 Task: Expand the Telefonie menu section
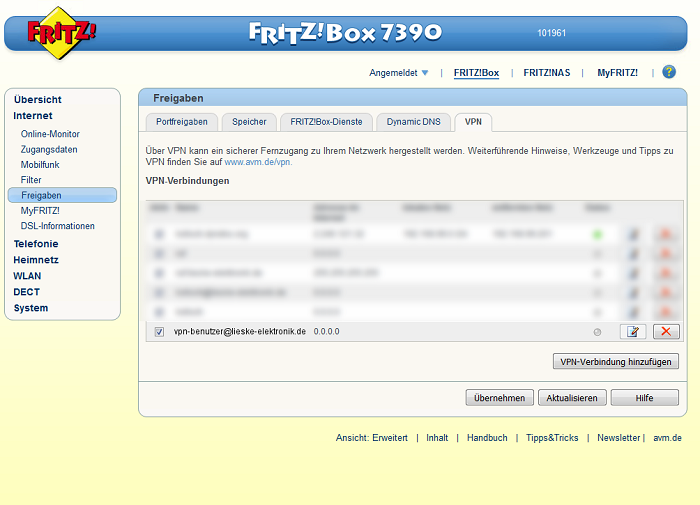pyautogui.click(x=36, y=244)
